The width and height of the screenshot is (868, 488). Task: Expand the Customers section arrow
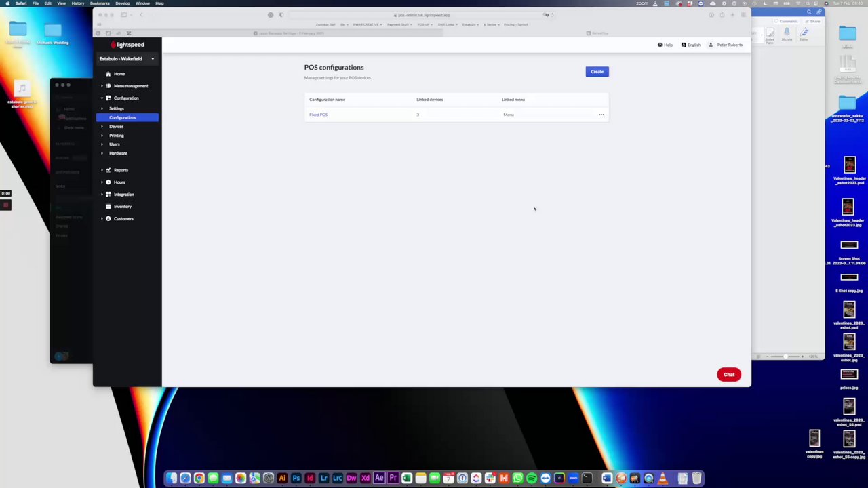click(102, 219)
